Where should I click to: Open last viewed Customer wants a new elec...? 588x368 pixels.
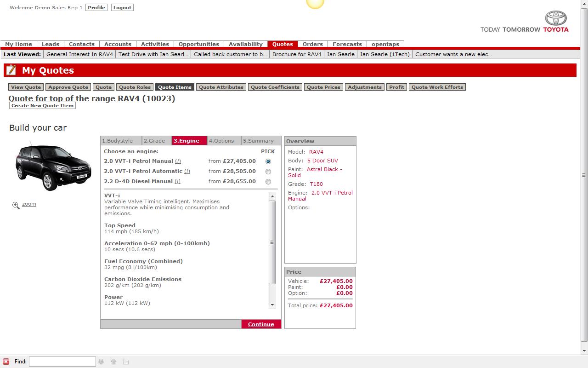tap(453, 54)
